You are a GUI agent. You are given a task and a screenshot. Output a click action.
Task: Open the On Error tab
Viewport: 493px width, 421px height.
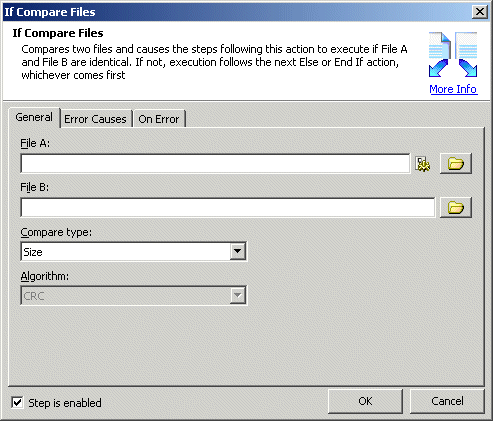coord(159,119)
